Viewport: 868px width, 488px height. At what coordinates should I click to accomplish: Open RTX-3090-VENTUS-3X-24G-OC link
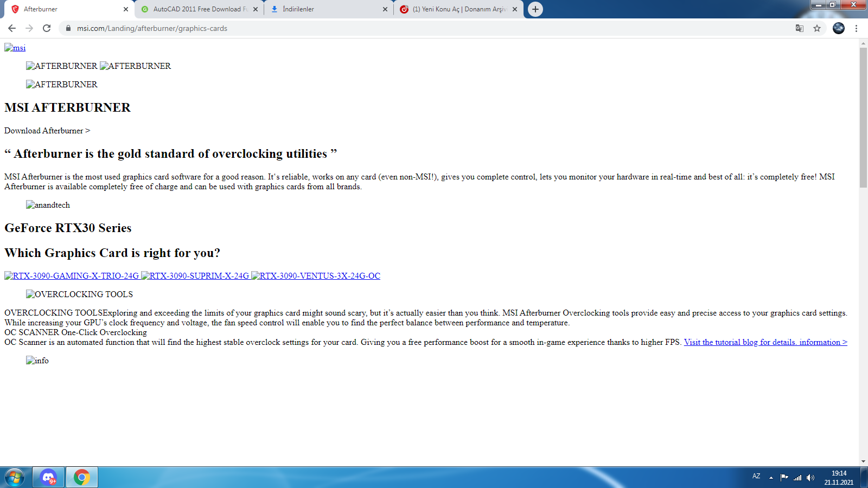[x=316, y=276]
